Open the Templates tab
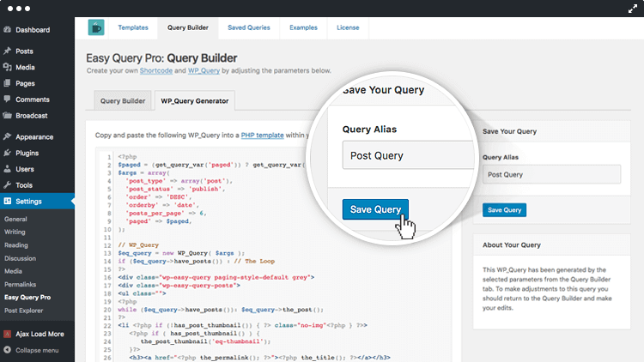This screenshot has height=362, width=644. 133,27
